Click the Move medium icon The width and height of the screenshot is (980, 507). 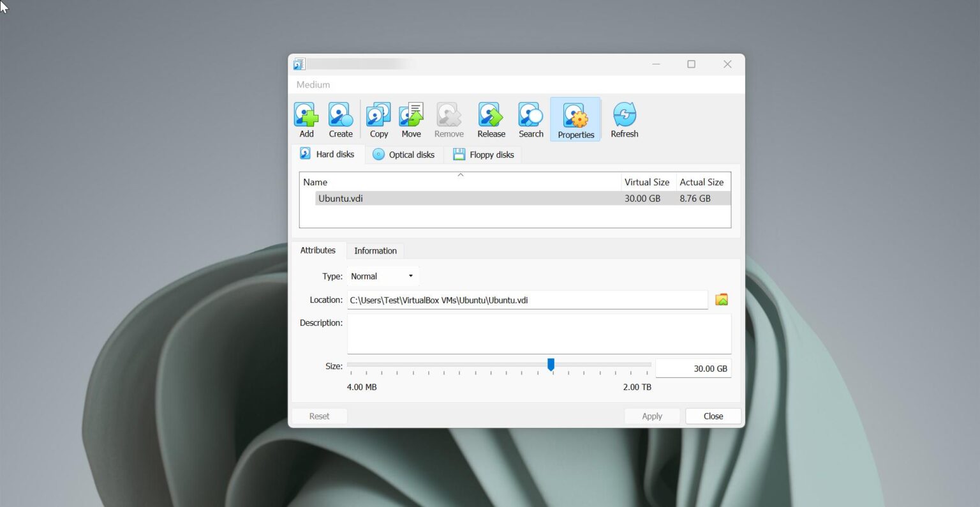coord(411,119)
